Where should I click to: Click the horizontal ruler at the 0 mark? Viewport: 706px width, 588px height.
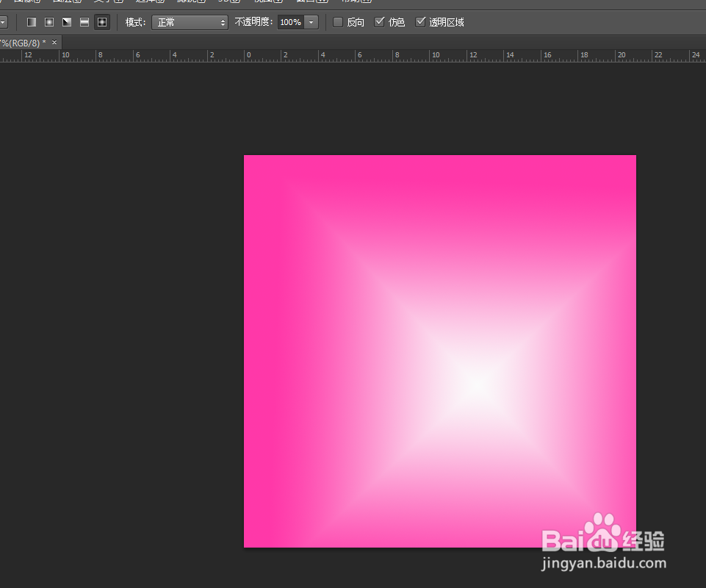pos(248,55)
